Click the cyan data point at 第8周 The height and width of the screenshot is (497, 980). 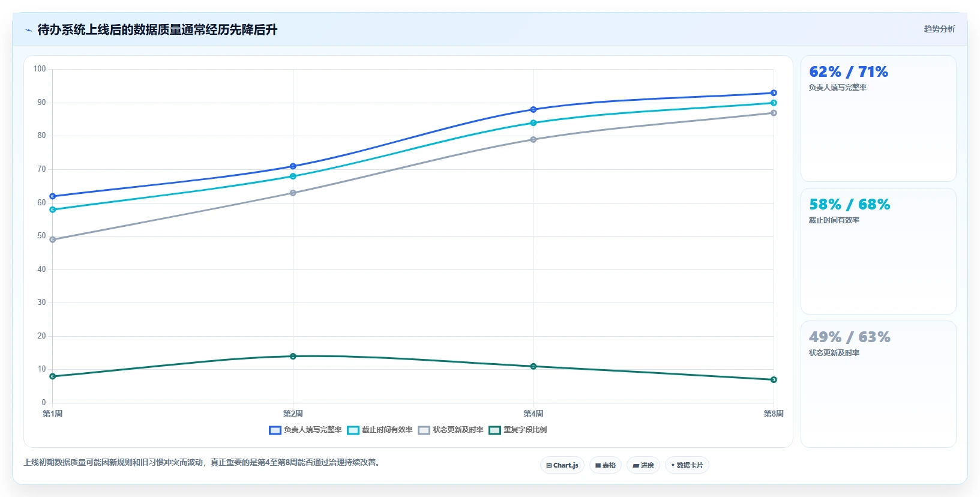coord(774,103)
